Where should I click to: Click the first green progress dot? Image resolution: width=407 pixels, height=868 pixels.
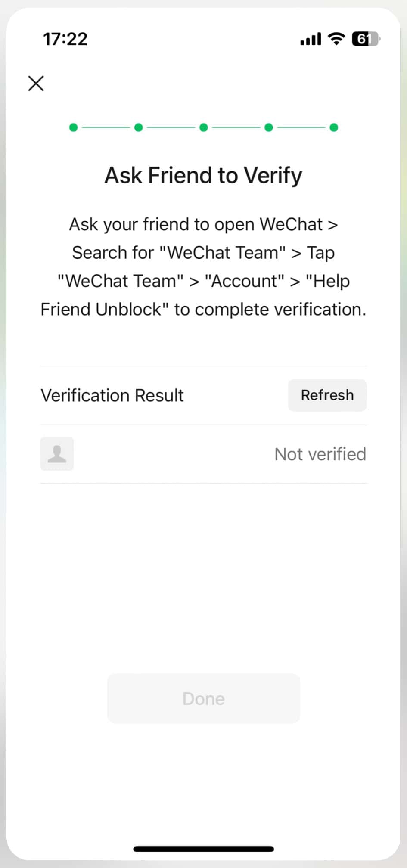click(74, 127)
